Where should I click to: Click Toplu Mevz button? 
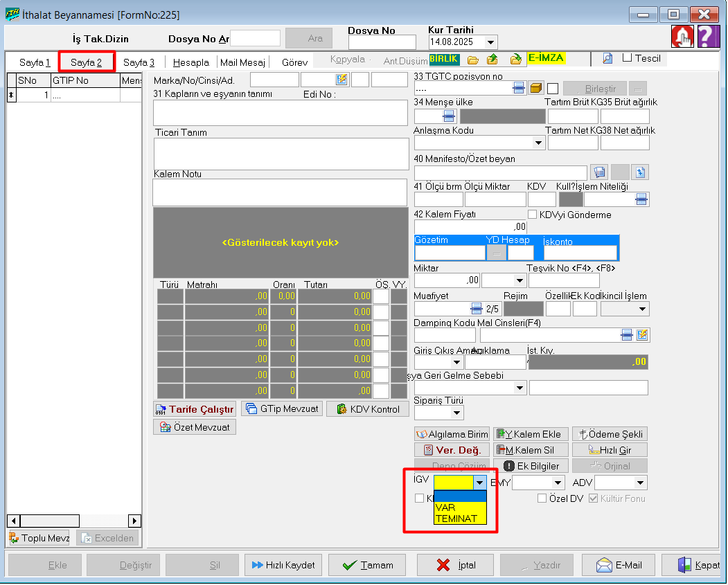[x=39, y=538]
